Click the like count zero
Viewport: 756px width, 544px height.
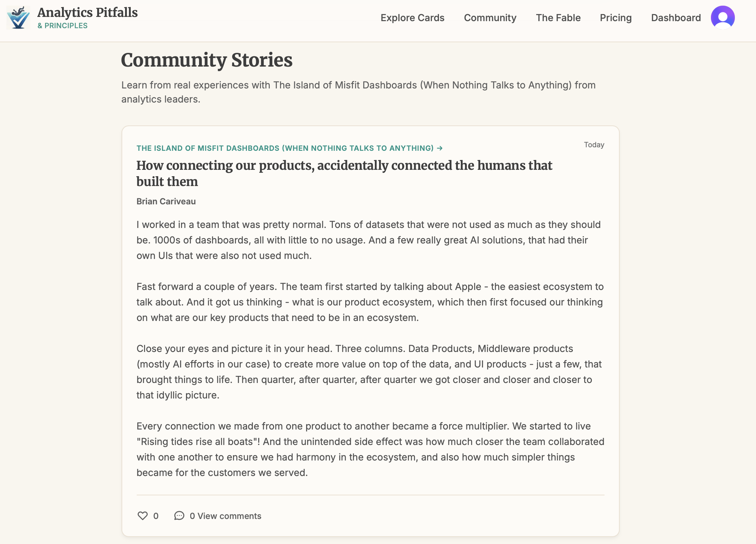[x=155, y=516]
